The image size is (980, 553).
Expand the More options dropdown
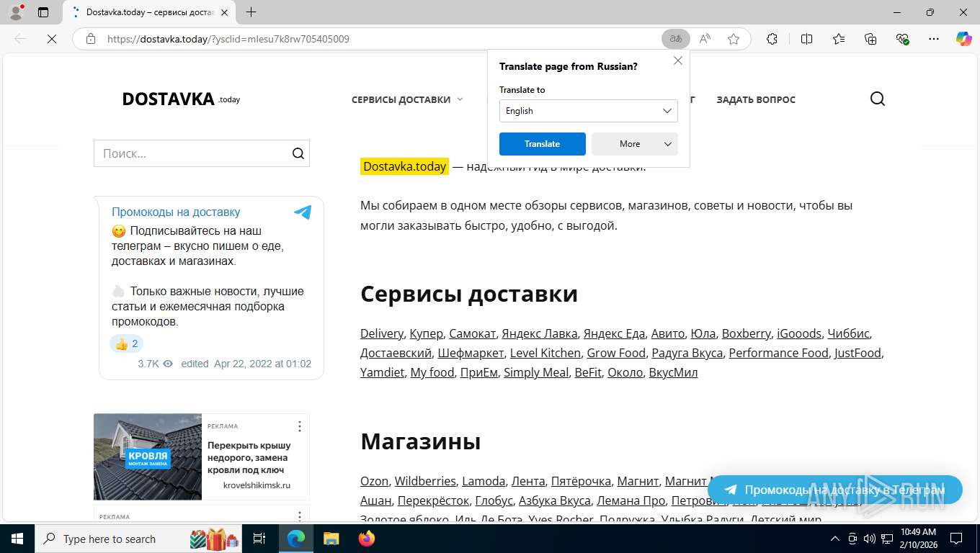click(x=634, y=144)
